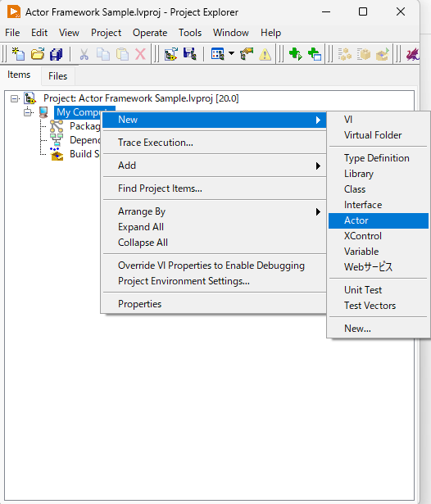This screenshot has width=431, height=504.
Task: Click the Cut scissors icon
Action: click(x=84, y=54)
